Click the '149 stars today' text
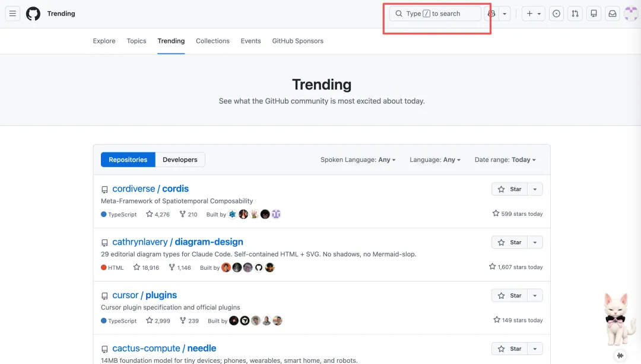 [x=518, y=320]
